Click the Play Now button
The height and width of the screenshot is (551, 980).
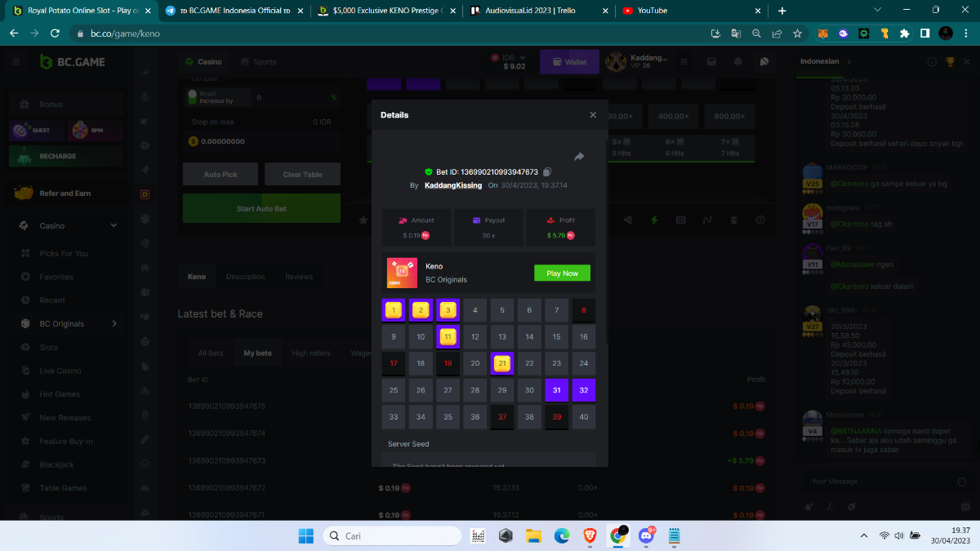(x=562, y=273)
